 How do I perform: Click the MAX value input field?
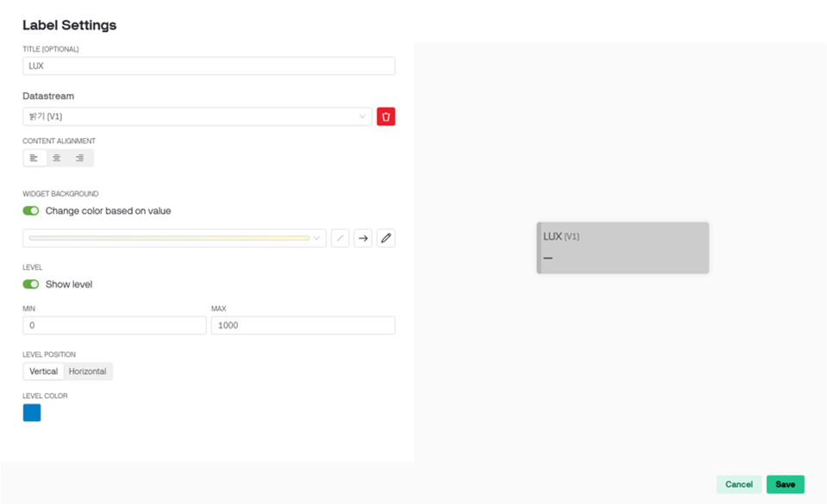(x=304, y=326)
